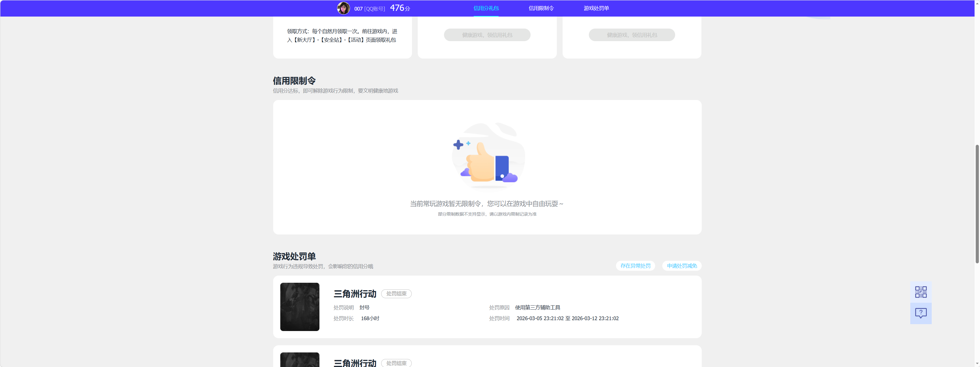The width and height of the screenshot is (980, 367).
Task: Click the 168小时 penalty duration value
Action: coord(370,318)
